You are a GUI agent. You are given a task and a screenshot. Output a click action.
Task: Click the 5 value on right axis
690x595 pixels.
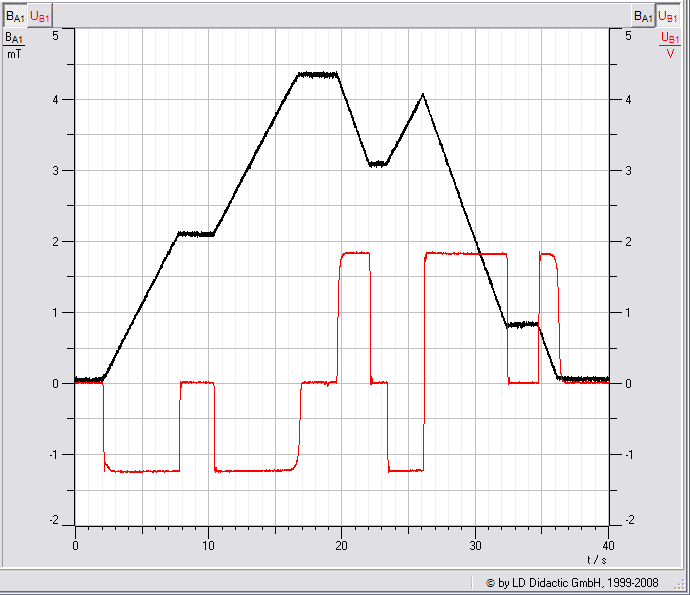(627, 35)
